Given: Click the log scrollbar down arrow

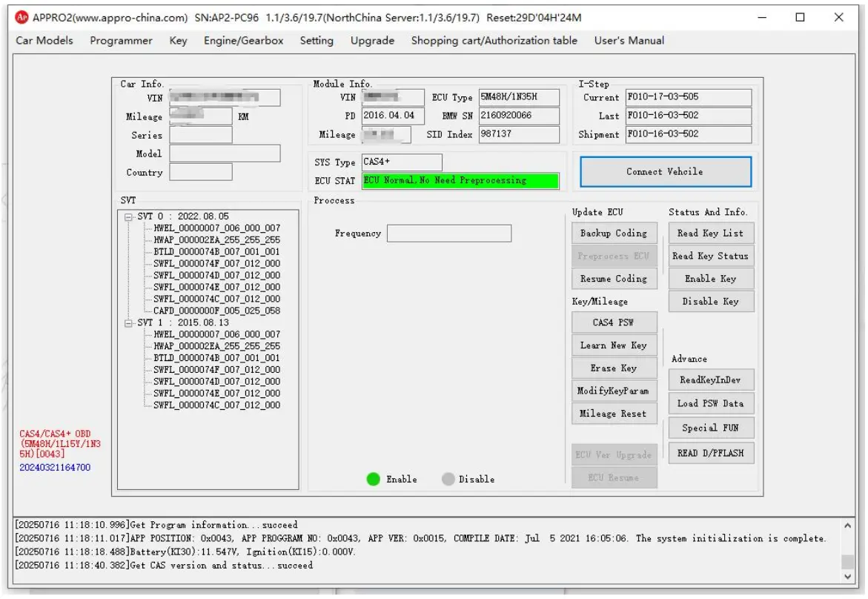Looking at the screenshot, I should 847,576.
